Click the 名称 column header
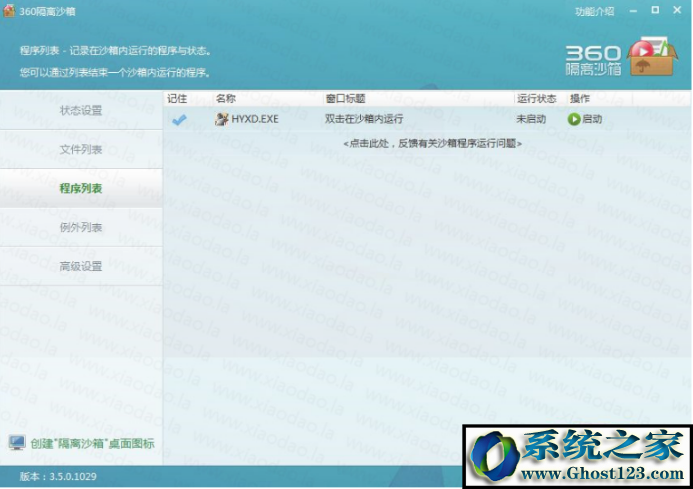Viewport: 693px width, 489px height. 225,98
